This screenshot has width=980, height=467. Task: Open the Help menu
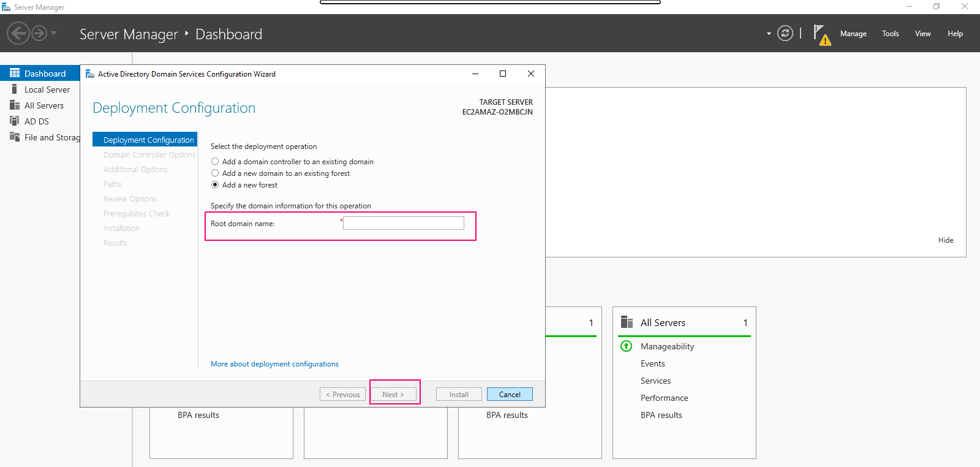pos(956,34)
